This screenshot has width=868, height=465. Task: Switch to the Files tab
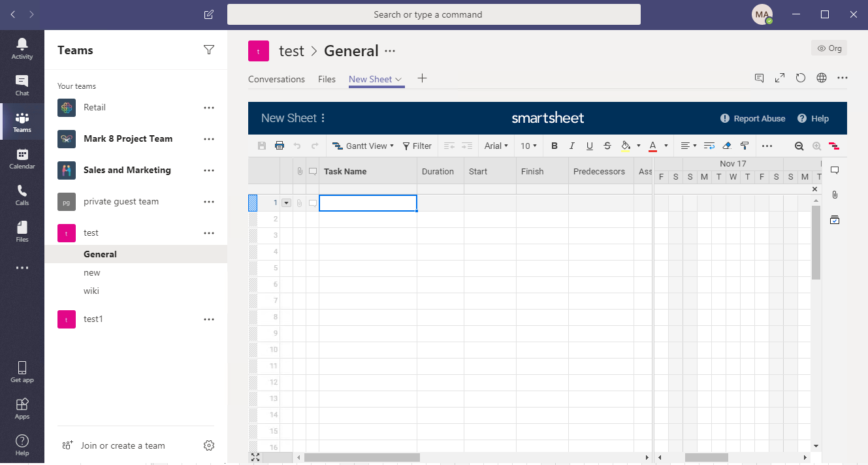pyautogui.click(x=327, y=79)
